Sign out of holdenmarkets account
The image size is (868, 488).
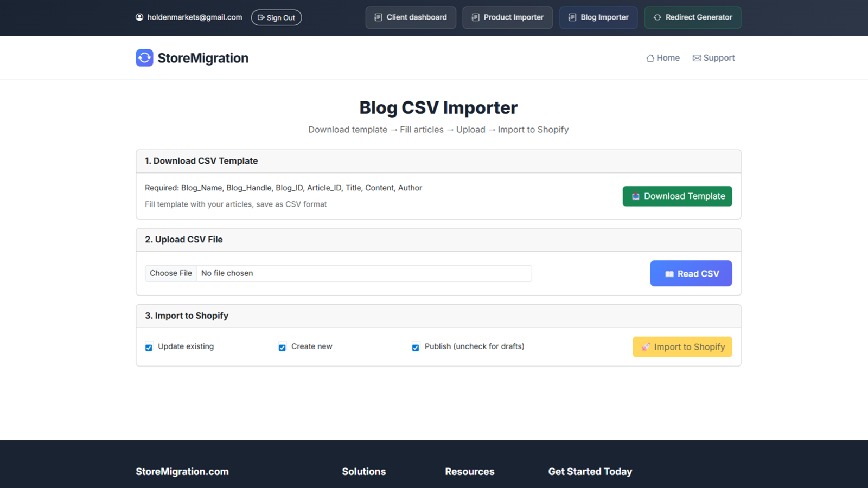[277, 17]
